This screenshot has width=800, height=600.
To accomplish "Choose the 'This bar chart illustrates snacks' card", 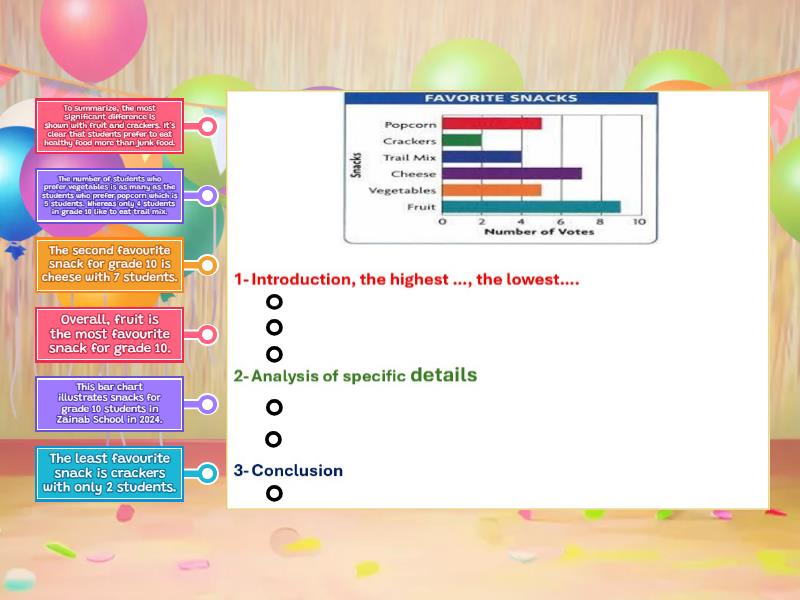I will click(x=110, y=404).
